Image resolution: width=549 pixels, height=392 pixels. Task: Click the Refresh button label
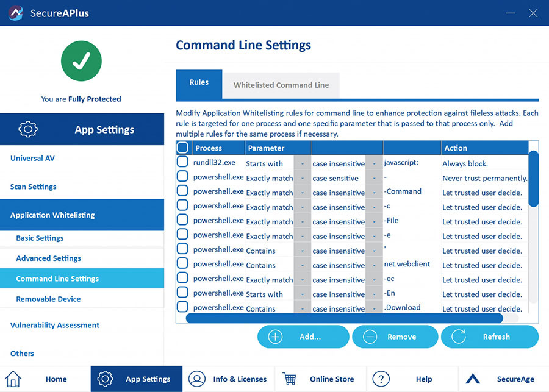496,337
